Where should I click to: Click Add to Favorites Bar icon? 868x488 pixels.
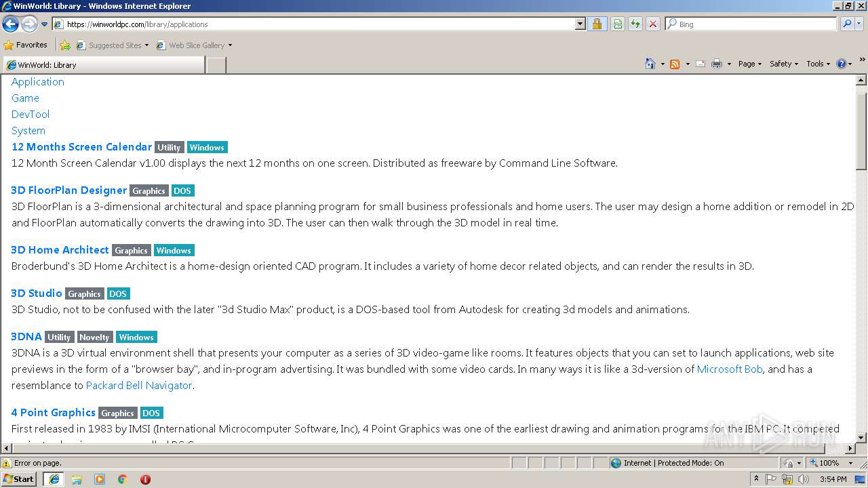65,45
